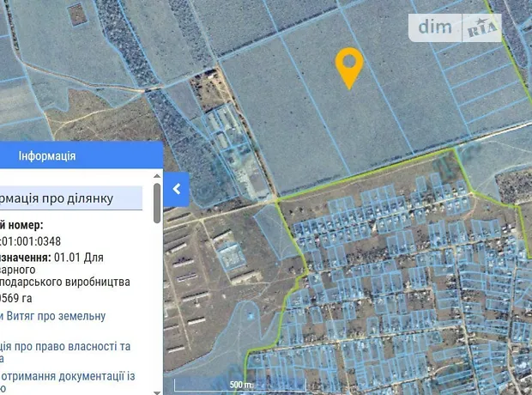Open the 'Витяг про земельну' link

[56, 316]
